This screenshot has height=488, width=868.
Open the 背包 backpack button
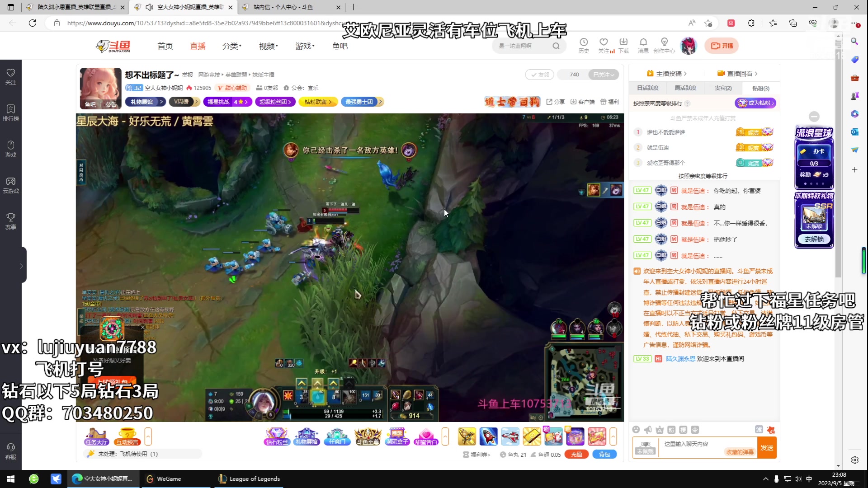click(x=604, y=455)
